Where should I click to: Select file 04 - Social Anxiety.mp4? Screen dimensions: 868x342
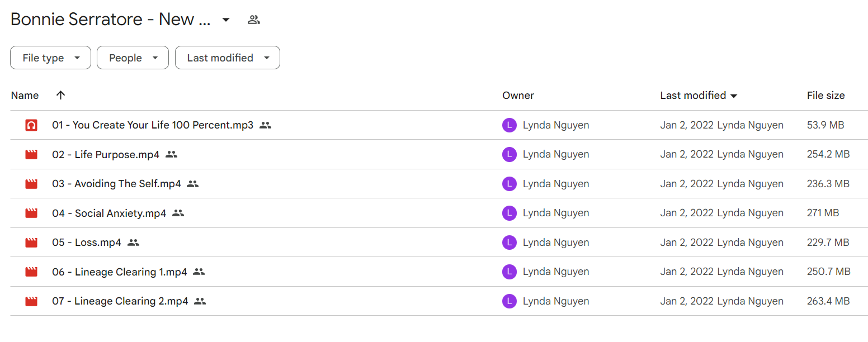pyautogui.click(x=109, y=213)
